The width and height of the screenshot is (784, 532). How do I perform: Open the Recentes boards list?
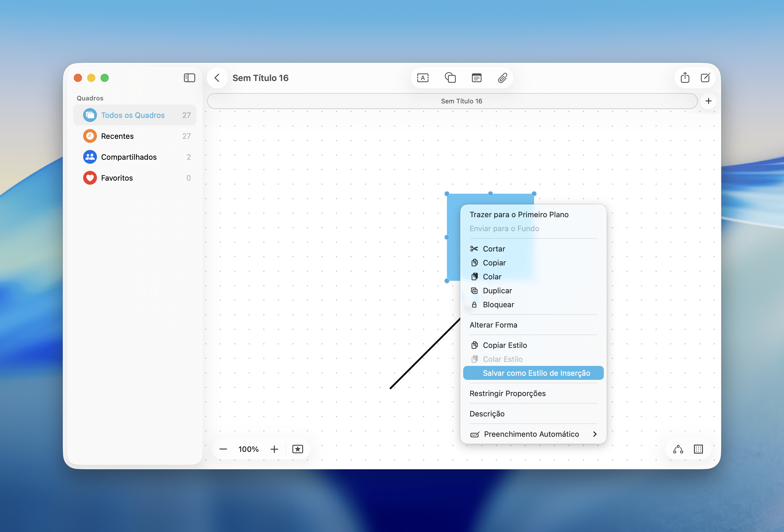(x=117, y=136)
